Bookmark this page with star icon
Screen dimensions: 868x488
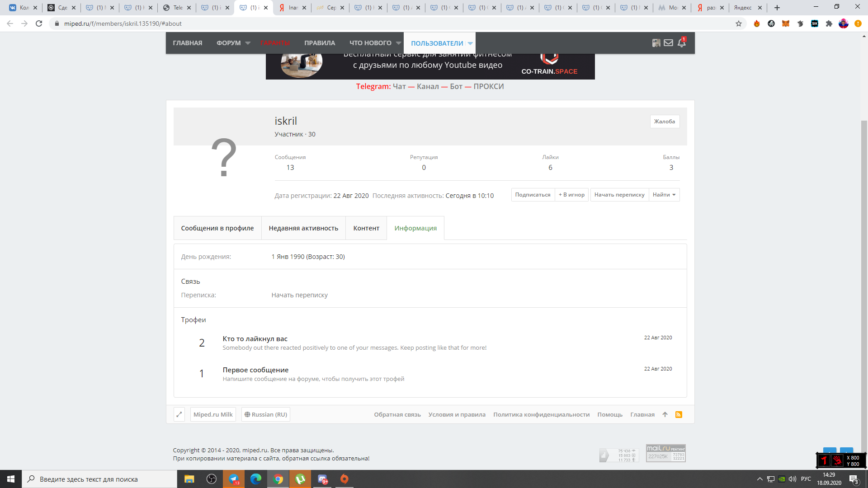[739, 23]
